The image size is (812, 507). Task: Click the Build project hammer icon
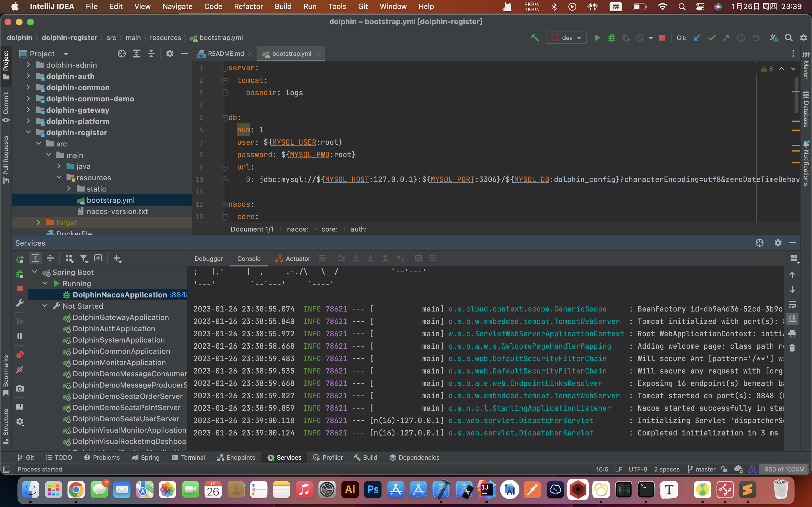[535, 37]
